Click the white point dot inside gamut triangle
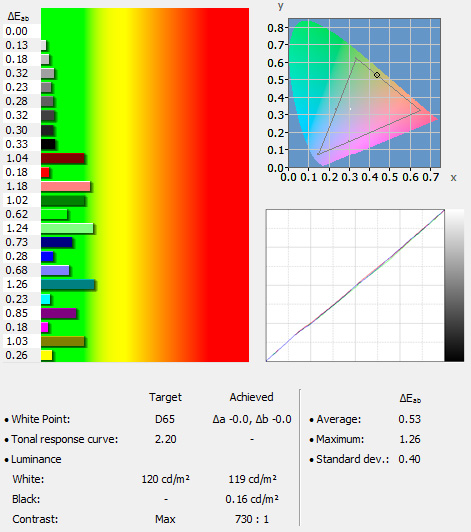Image resolution: width=471 pixels, height=532 pixels. [351, 109]
